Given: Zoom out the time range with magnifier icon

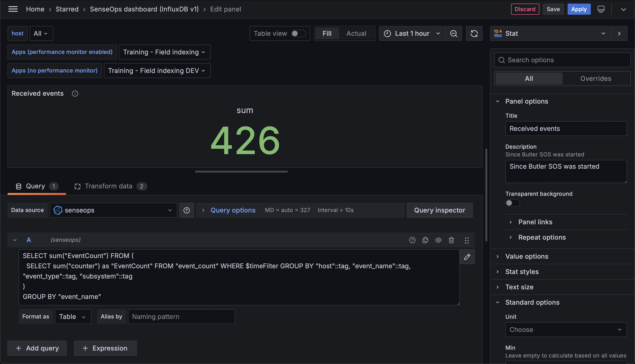Looking at the screenshot, I should pyautogui.click(x=454, y=33).
